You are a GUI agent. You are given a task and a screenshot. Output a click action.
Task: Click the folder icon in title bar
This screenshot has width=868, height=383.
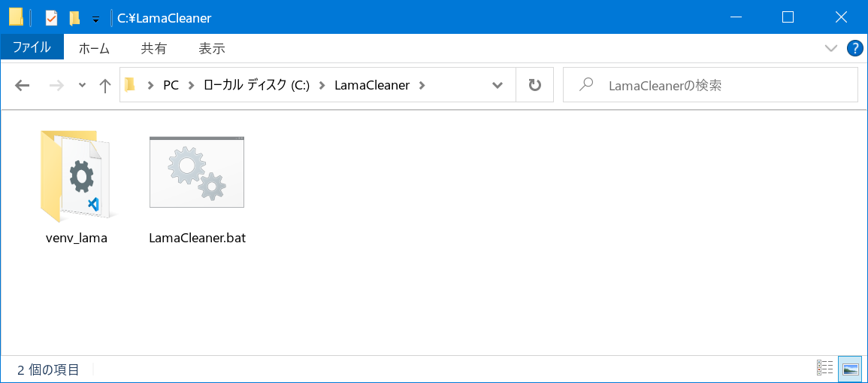16,17
